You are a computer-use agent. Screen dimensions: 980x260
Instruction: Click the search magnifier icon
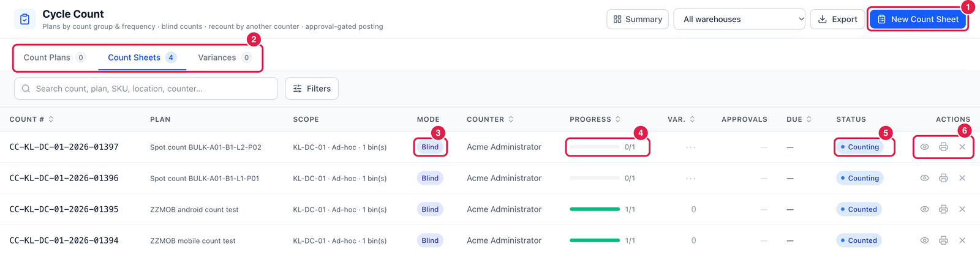pyautogui.click(x=26, y=89)
